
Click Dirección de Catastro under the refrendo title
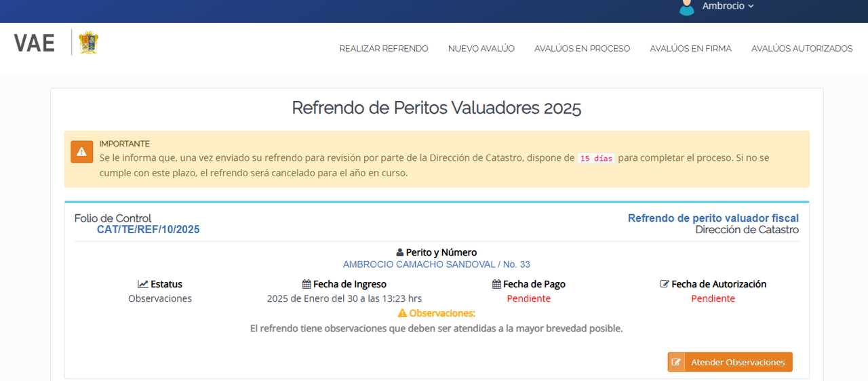[747, 230]
